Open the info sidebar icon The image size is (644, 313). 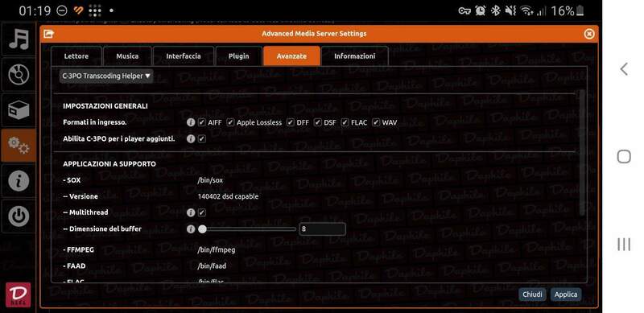18,181
